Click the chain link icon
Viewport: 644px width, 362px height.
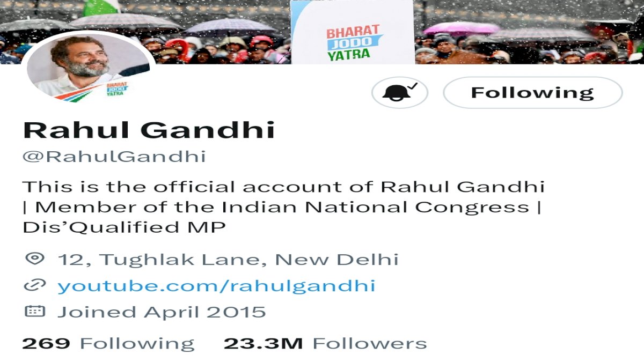pyautogui.click(x=35, y=285)
